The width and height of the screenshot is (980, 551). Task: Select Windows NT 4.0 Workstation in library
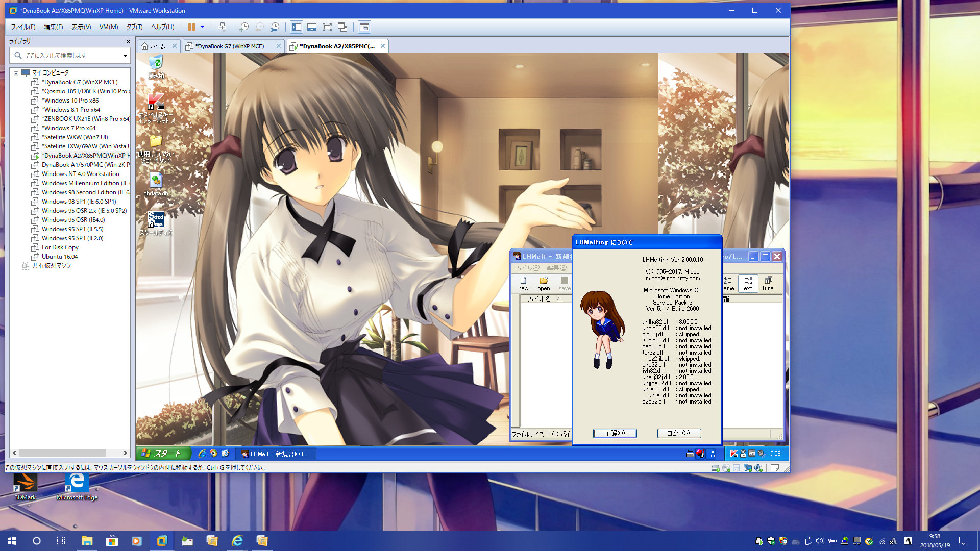point(80,174)
